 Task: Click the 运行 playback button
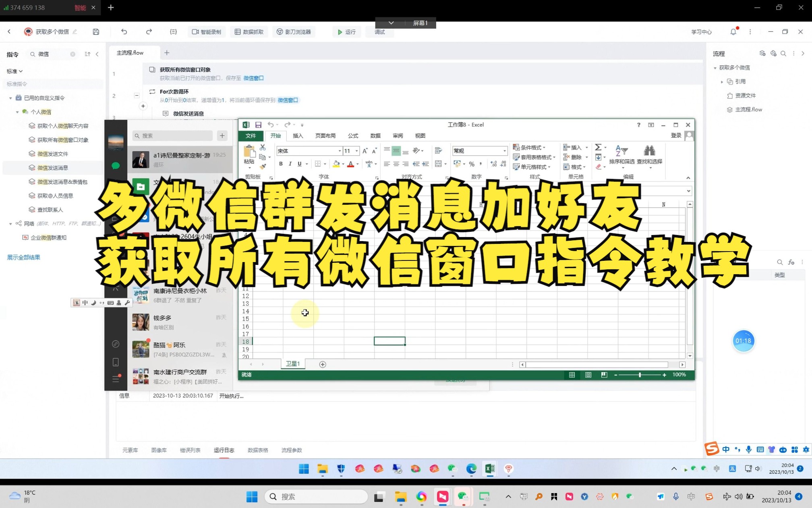346,31
